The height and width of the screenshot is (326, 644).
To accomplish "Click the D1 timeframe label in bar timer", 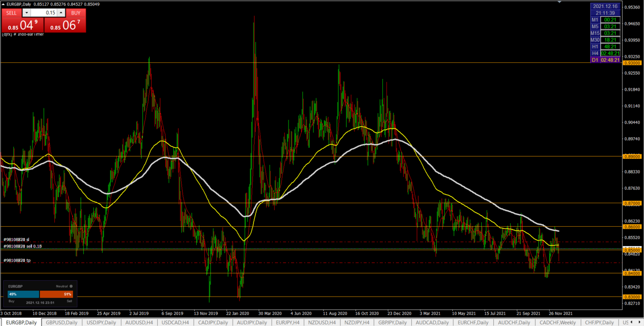I will point(595,60).
